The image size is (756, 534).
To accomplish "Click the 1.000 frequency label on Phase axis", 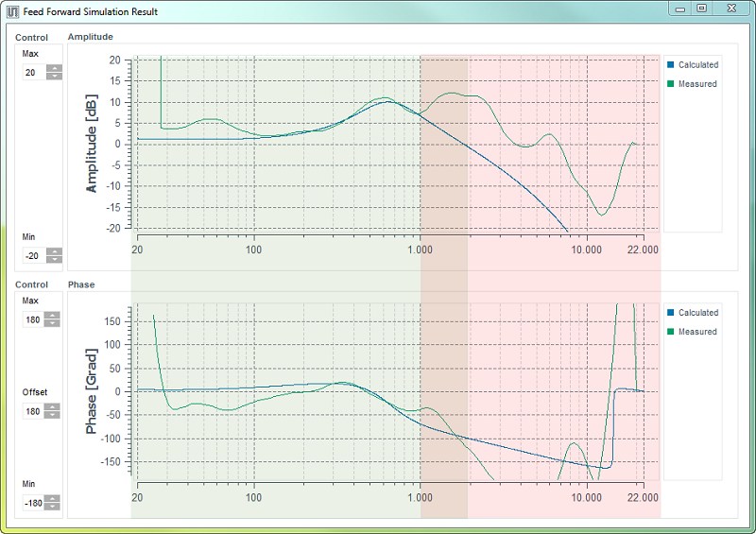I will pos(420,497).
